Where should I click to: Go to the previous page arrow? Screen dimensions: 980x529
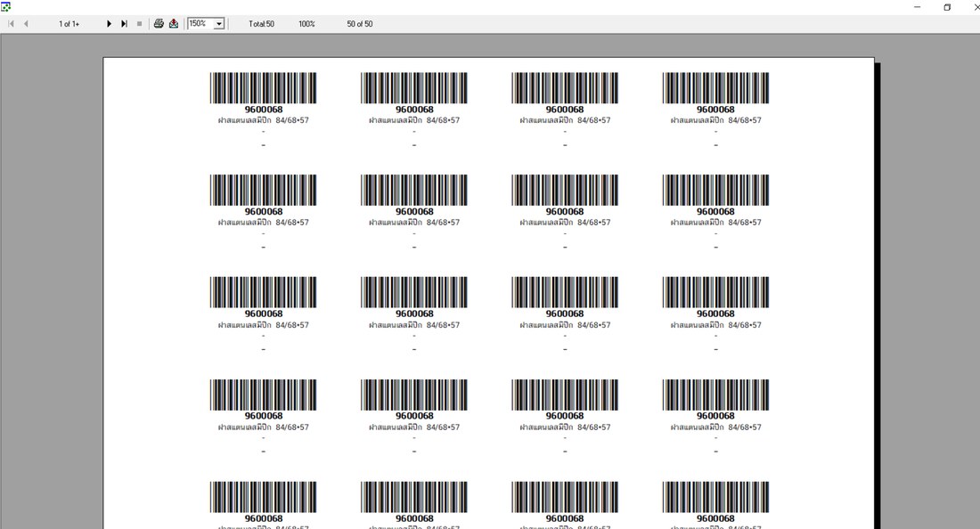pyautogui.click(x=26, y=24)
